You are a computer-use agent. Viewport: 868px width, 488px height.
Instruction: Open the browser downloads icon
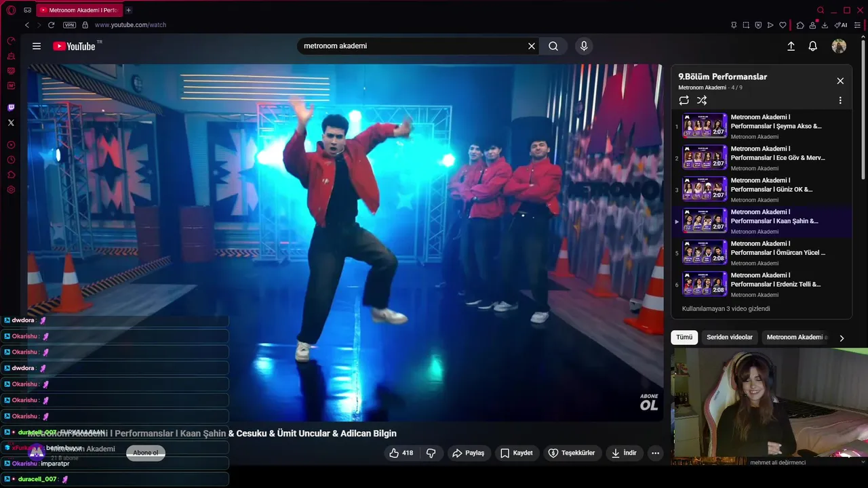click(x=825, y=25)
